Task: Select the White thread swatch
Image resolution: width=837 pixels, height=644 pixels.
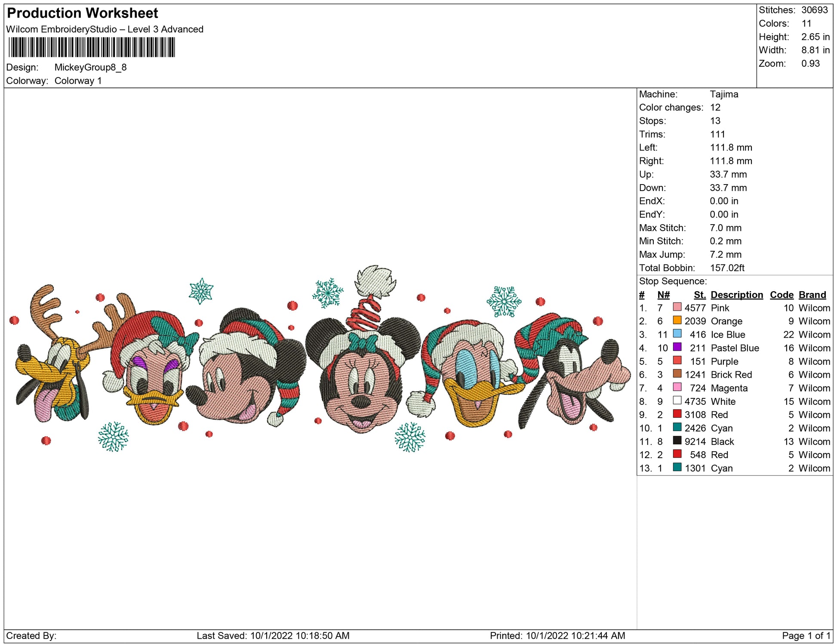Action: tap(677, 401)
